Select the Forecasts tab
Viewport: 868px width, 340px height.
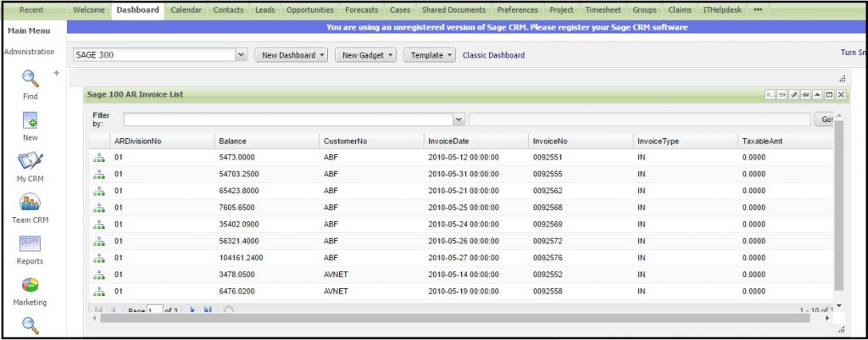coord(361,10)
